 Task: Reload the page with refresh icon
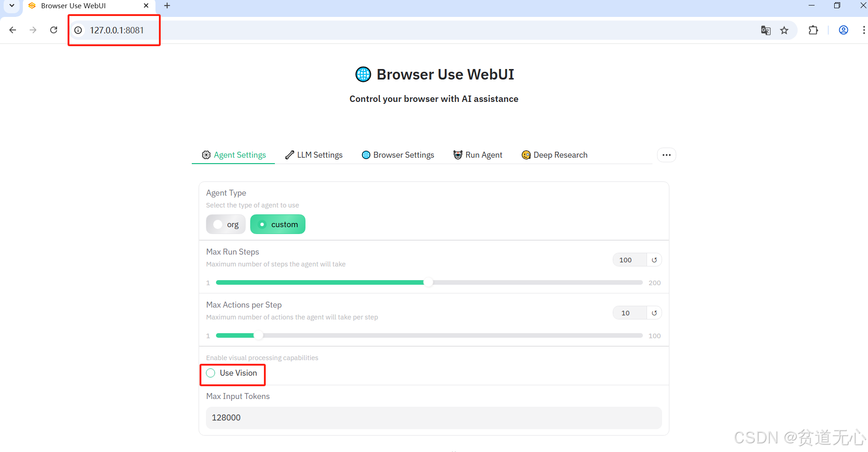(x=53, y=30)
